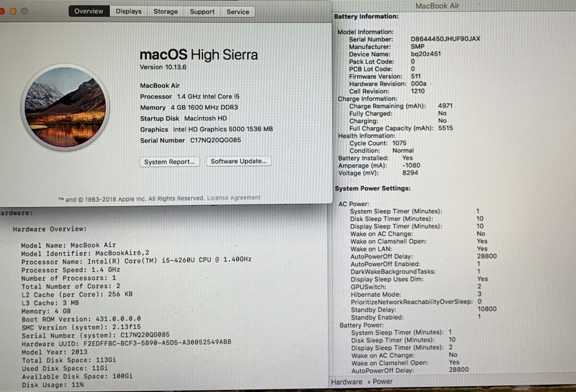The height and width of the screenshot is (392, 576).
Task: Select Processor 1.4 GHz Intel Core i5 line
Action: click(x=190, y=97)
